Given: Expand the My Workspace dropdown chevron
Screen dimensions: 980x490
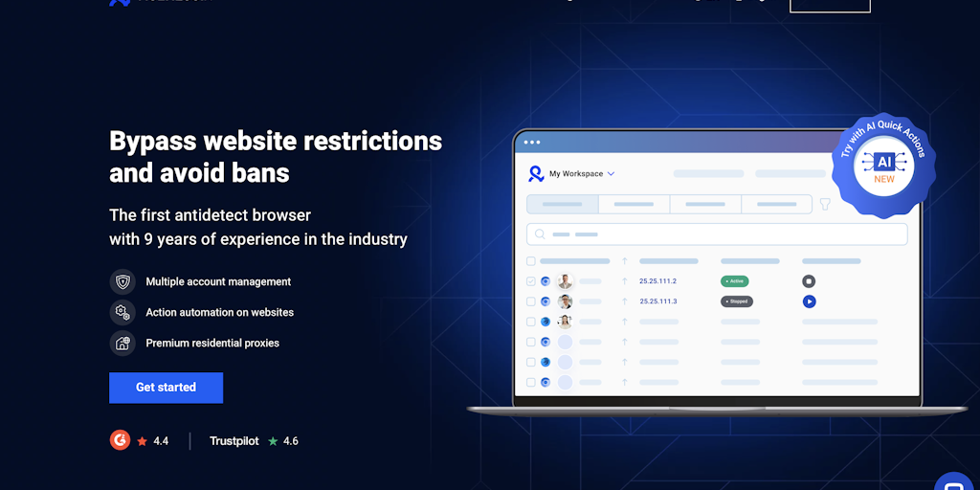Looking at the screenshot, I should tap(611, 174).
